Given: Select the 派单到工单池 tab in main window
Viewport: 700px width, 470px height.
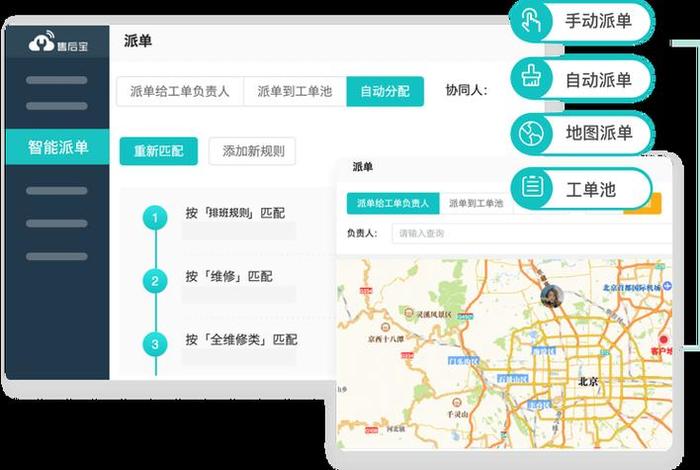Looking at the screenshot, I should point(295,92).
